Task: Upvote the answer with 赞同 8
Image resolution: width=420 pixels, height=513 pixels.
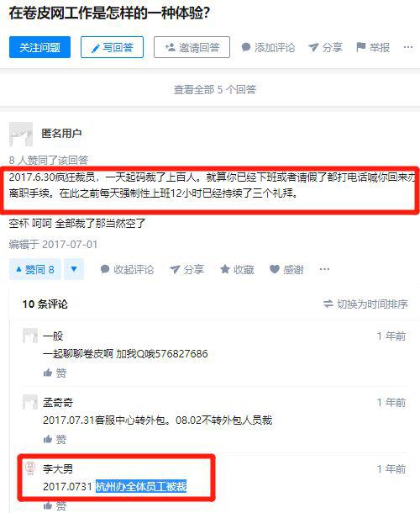Action: pyautogui.click(x=35, y=269)
